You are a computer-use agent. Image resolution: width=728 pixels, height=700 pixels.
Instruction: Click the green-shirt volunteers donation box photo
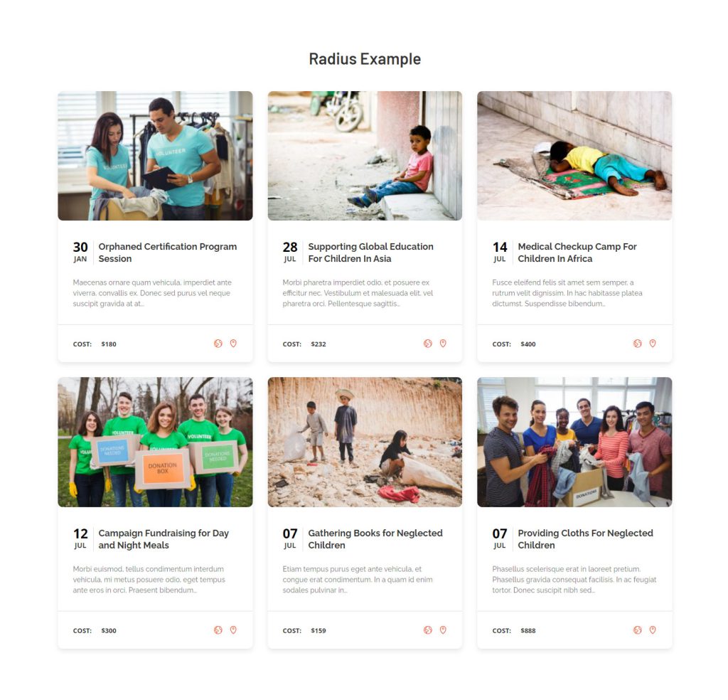click(x=155, y=442)
